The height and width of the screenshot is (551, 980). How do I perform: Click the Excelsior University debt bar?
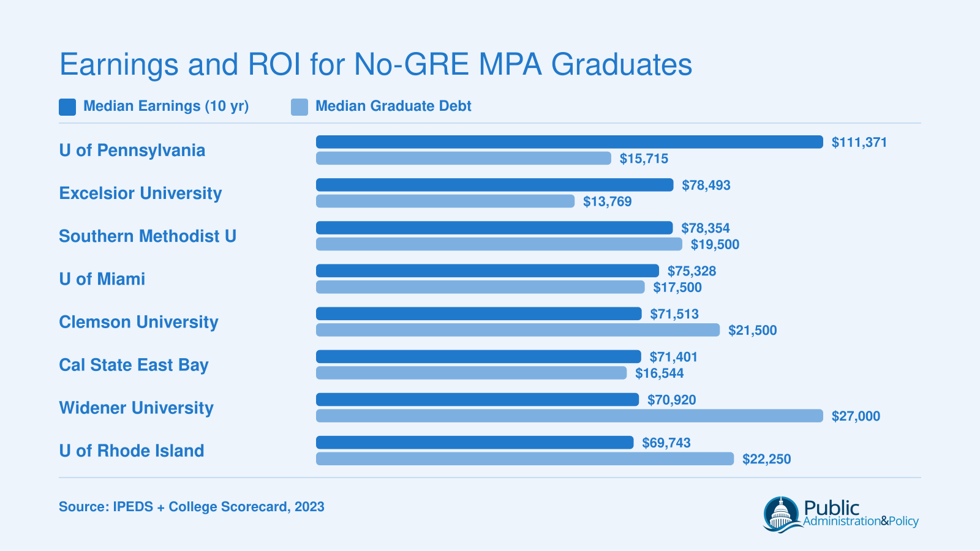coord(445,201)
